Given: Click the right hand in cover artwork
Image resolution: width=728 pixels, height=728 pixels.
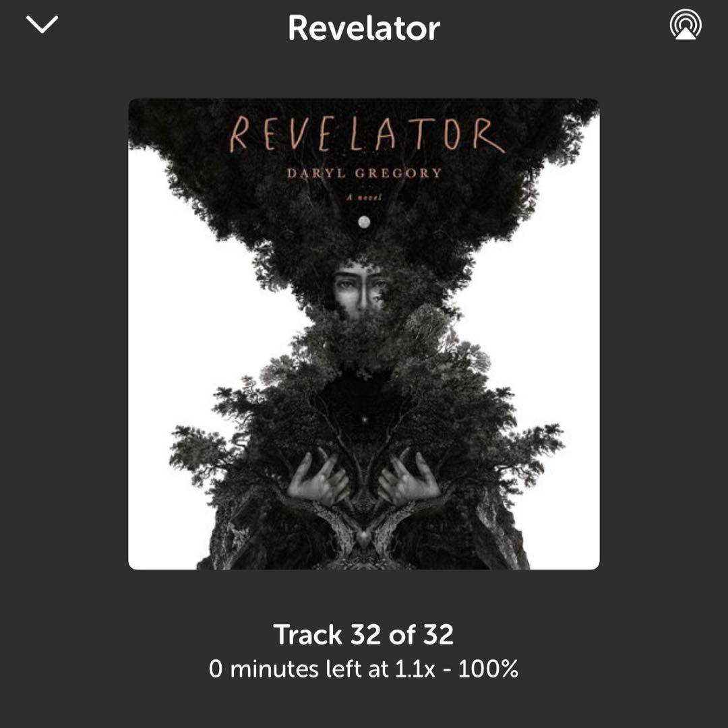Looking at the screenshot, I should (x=409, y=480).
